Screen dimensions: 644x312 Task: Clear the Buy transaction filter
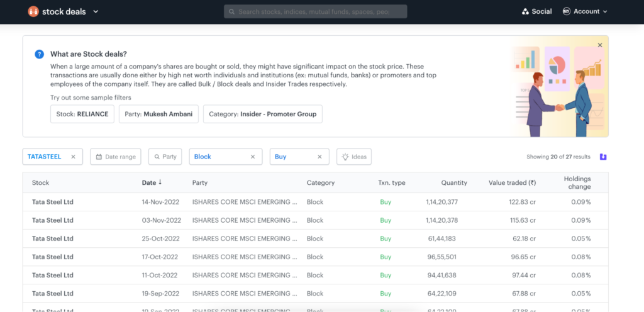319,157
